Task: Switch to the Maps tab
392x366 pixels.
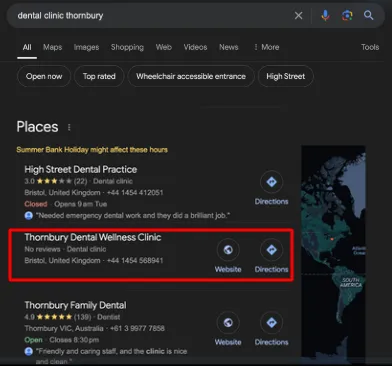Action: 52,47
